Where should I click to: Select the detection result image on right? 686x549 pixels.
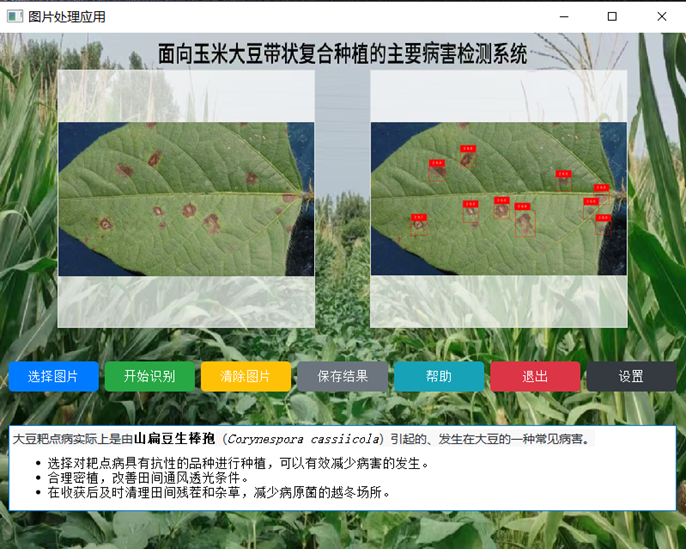tap(499, 199)
